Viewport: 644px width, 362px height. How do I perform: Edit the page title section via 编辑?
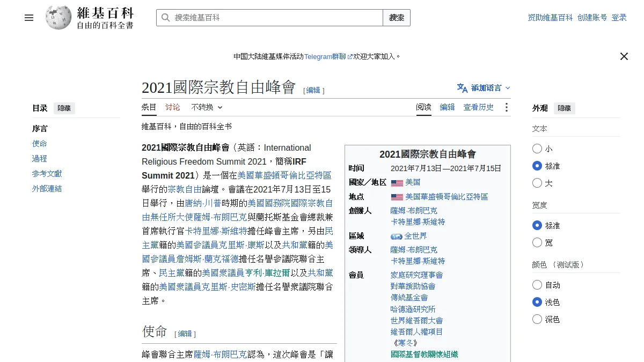pyautogui.click(x=313, y=90)
